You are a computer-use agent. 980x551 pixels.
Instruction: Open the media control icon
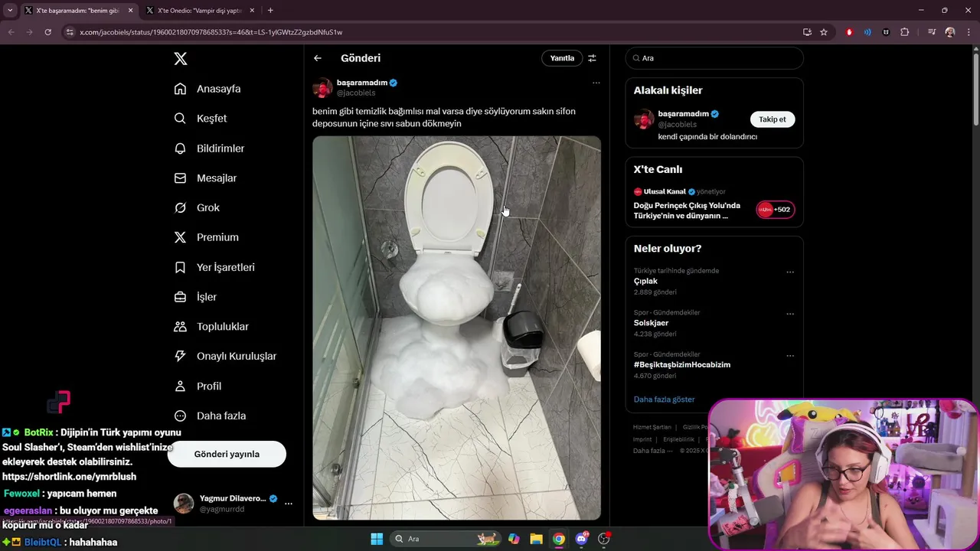click(932, 32)
